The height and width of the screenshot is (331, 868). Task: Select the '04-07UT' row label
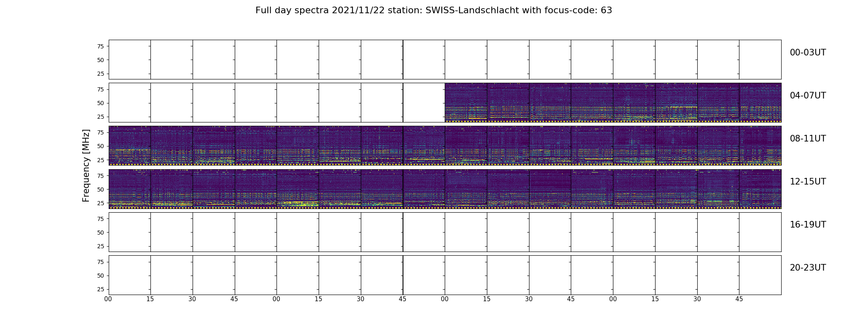(808, 96)
